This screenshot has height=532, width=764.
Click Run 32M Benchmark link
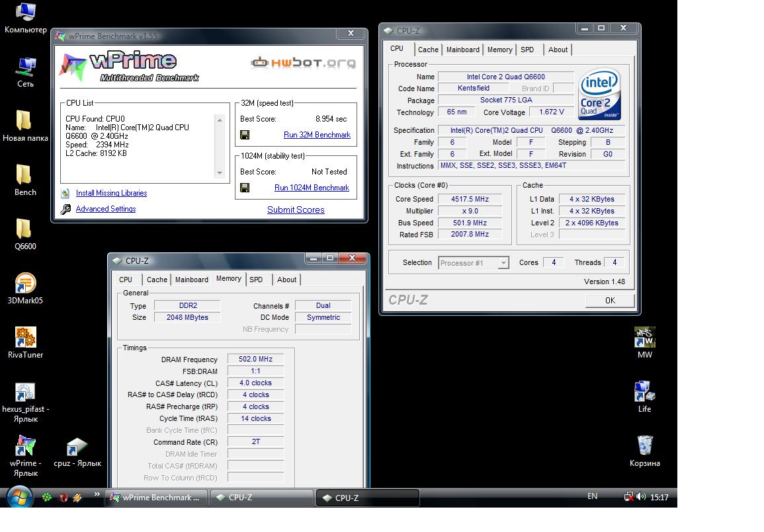tap(318, 135)
